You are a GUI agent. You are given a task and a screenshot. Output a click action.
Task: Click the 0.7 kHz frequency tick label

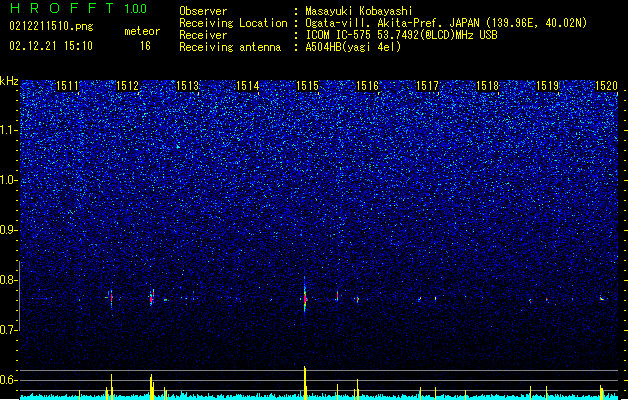pyautogui.click(x=9, y=330)
